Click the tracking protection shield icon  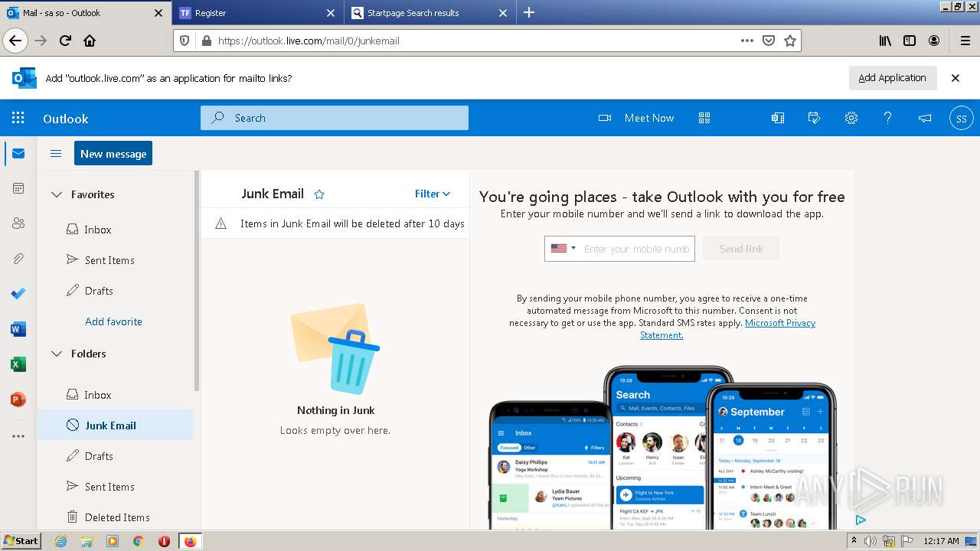coord(185,41)
